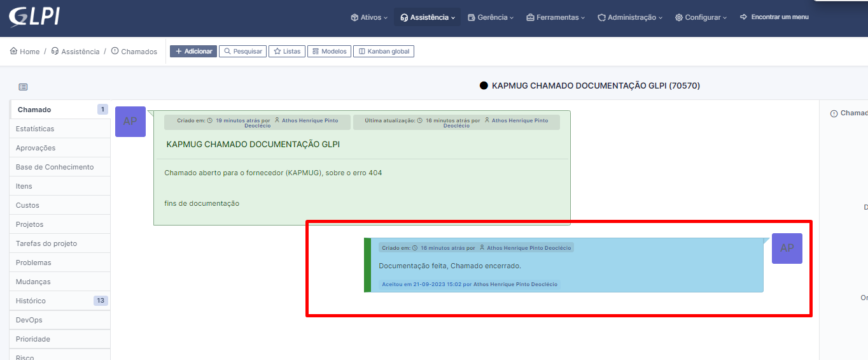Viewport: 868px width, 360px height.
Task: Select the Estatísticas tab
Action: click(60, 129)
